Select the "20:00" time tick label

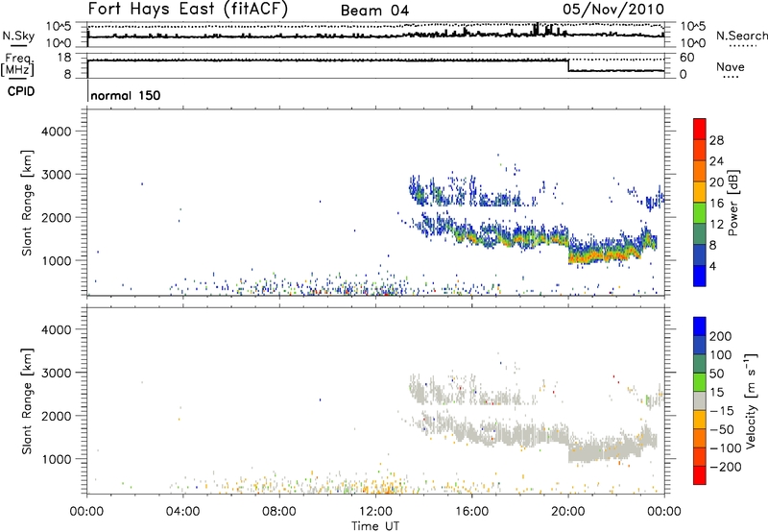click(x=567, y=512)
